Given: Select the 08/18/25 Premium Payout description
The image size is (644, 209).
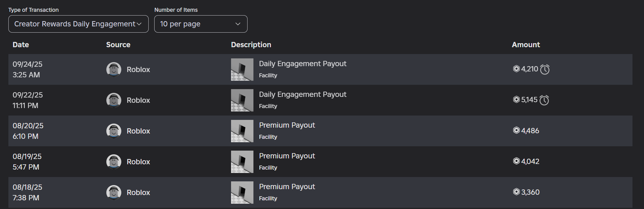Looking at the screenshot, I should click(287, 187).
